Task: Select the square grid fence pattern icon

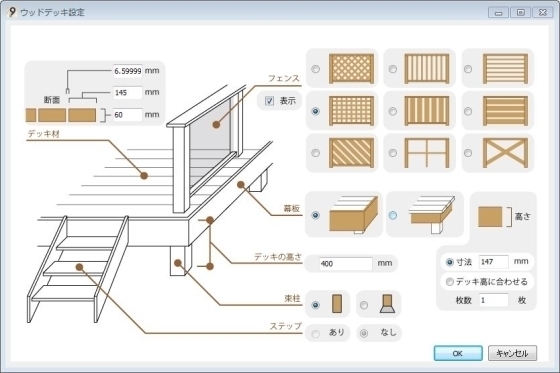Action: coord(351,111)
